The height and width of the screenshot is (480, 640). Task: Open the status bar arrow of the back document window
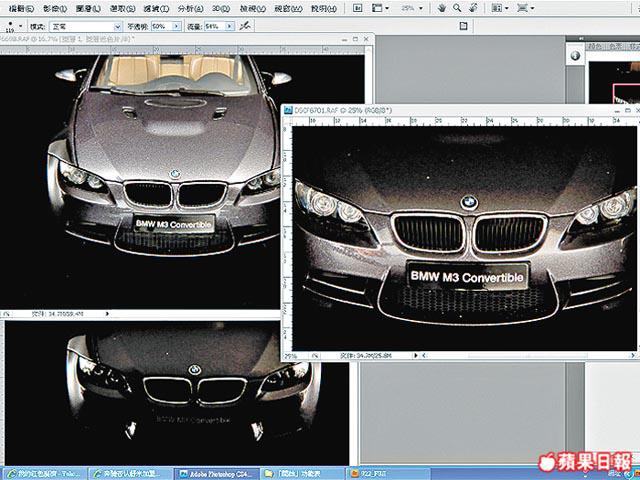(107, 314)
